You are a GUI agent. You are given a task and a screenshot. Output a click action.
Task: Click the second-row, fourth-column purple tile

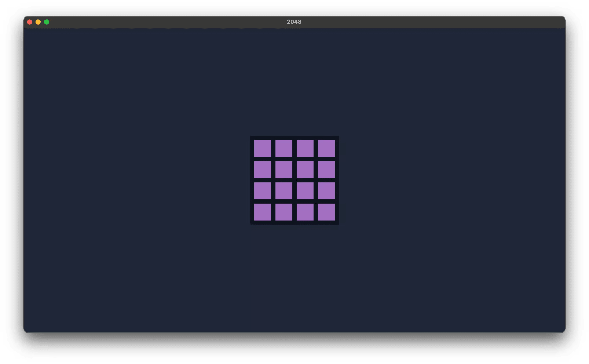[x=326, y=170]
